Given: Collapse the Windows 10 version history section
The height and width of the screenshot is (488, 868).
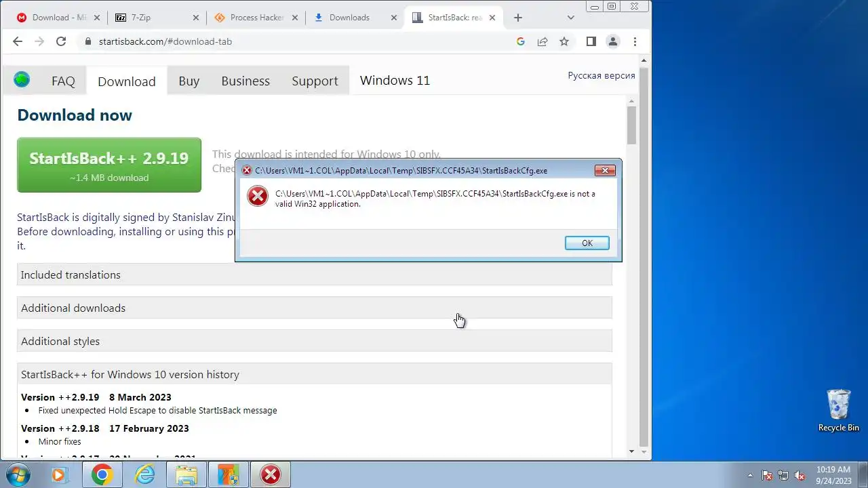Looking at the screenshot, I should 315,374.
